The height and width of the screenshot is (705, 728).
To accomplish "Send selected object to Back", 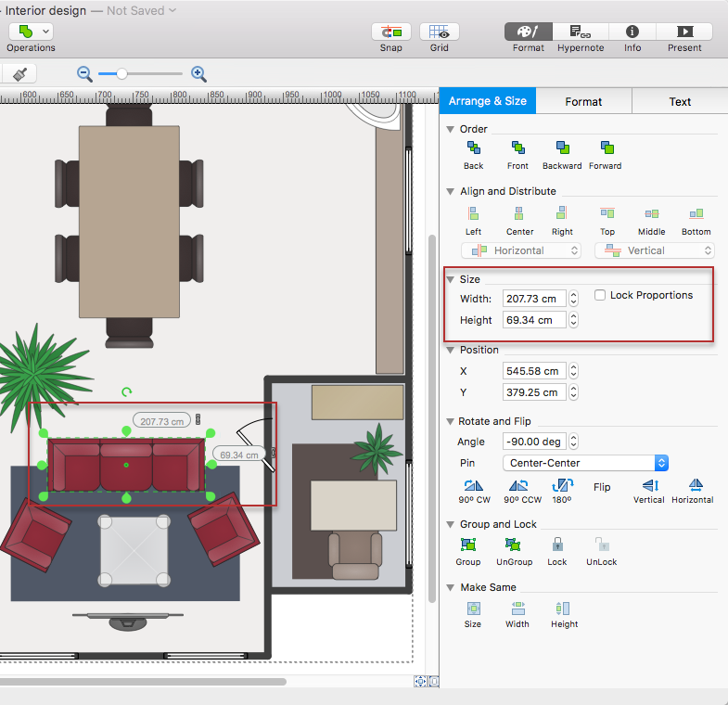I will pyautogui.click(x=473, y=148).
